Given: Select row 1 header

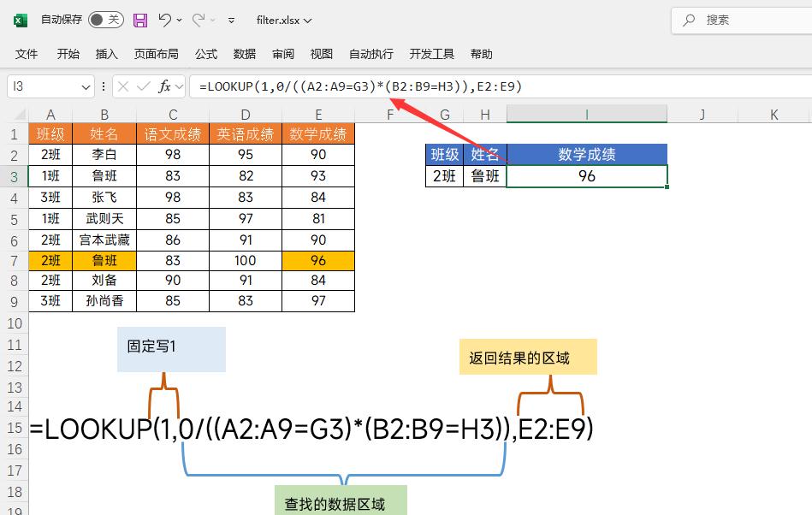Looking at the screenshot, I should (14, 134).
